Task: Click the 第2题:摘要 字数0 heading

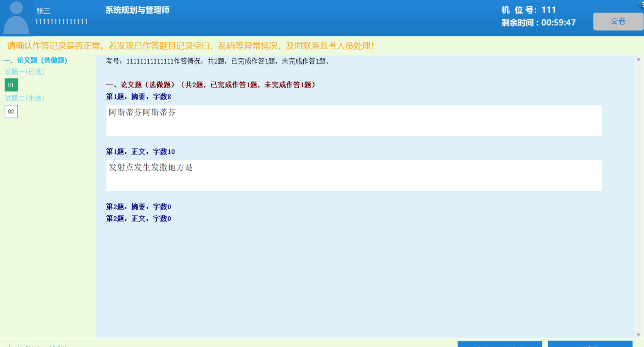Action: (x=139, y=207)
